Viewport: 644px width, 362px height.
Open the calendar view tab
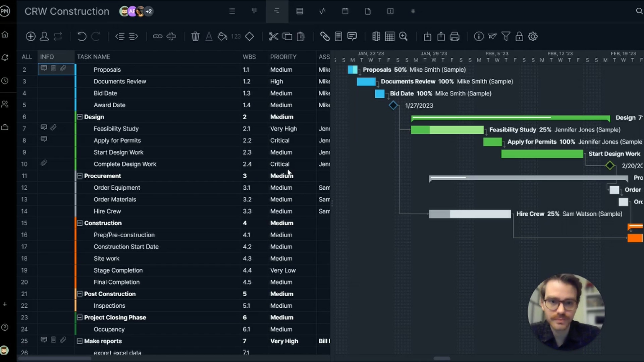click(x=345, y=11)
